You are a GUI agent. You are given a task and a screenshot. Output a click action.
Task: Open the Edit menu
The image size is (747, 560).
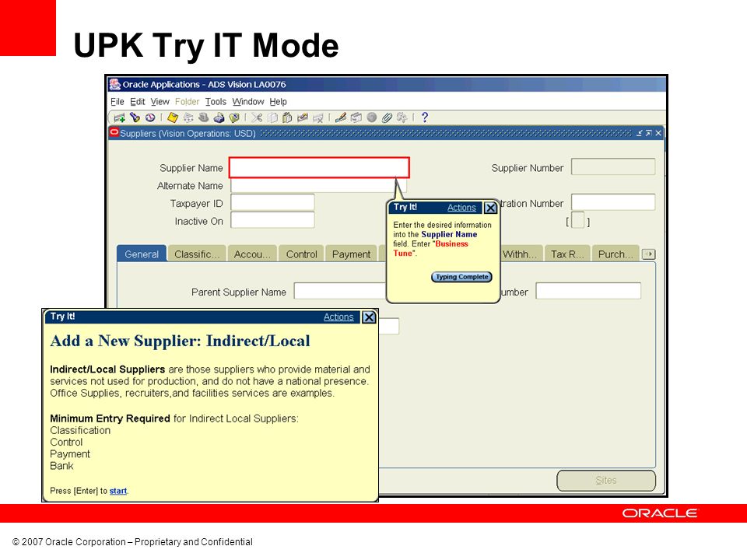pos(138,101)
